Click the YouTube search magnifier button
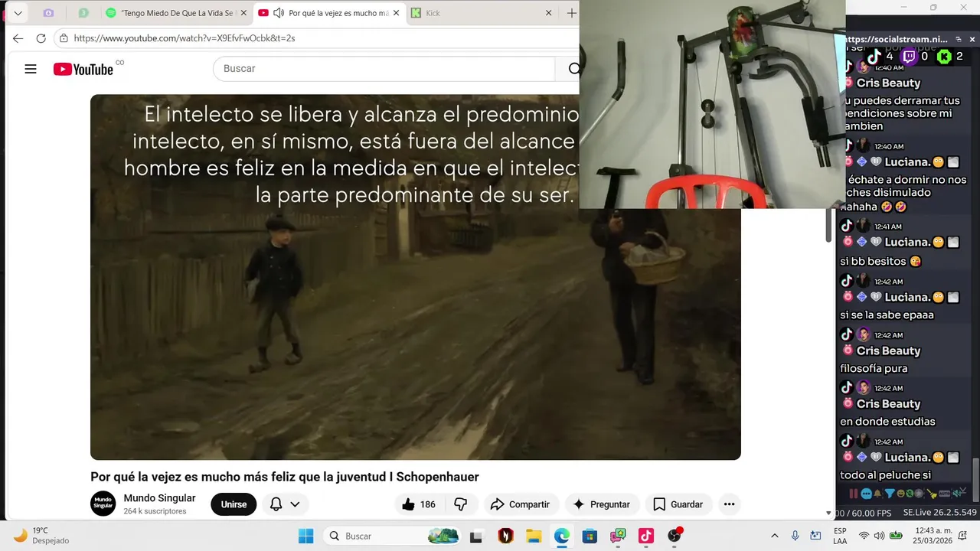The image size is (980, 551). [x=573, y=69]
